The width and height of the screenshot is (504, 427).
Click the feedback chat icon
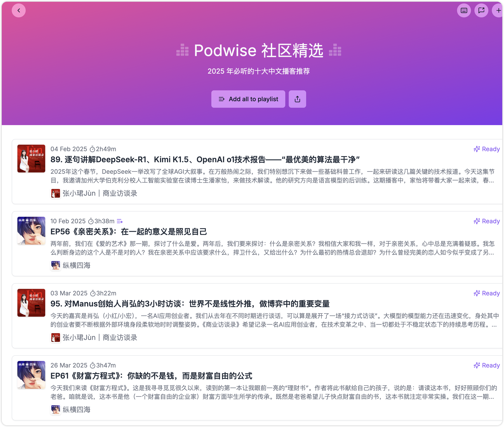pyautogui.click(x=481, y=10)
